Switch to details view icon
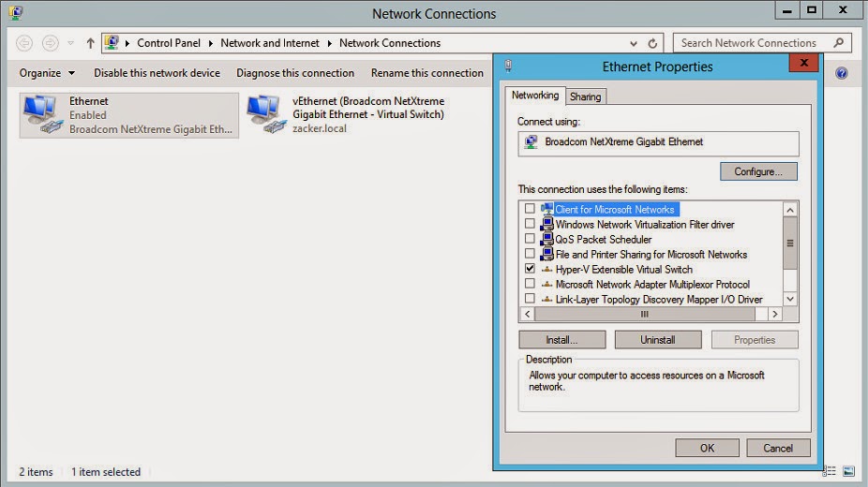868x487 pixels. (830, 471)
